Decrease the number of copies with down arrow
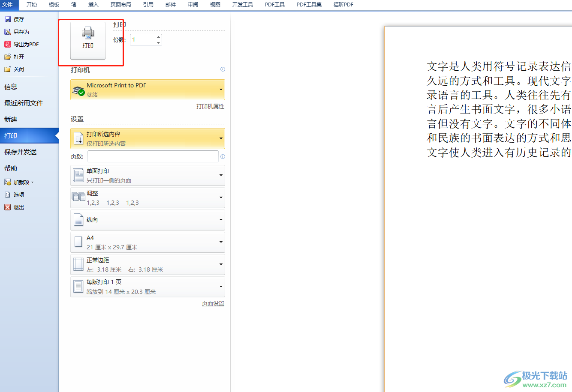Image resolution: width=572 pixels, height=392 pixels. (x=158, y=42)
